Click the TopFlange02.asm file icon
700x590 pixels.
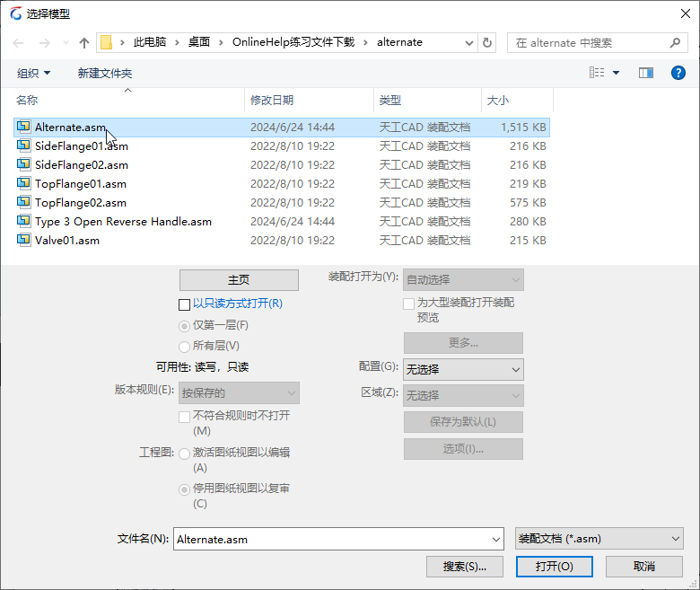pyautogui.click(x=23, y=202)
